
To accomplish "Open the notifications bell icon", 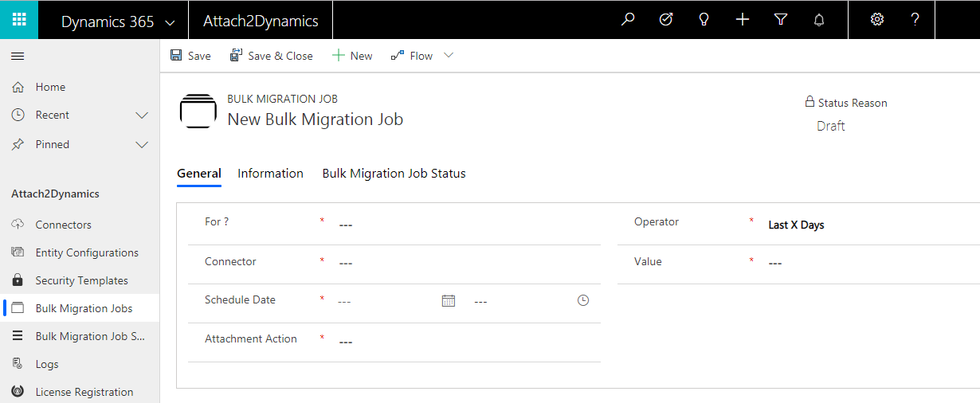I will pos(819,20).
